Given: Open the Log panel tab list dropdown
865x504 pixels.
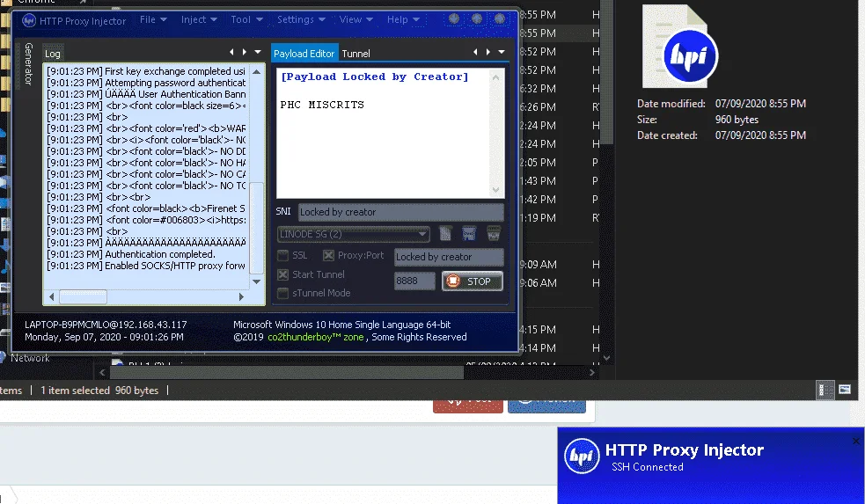Looking at the screenshot, I should (258, 52).
